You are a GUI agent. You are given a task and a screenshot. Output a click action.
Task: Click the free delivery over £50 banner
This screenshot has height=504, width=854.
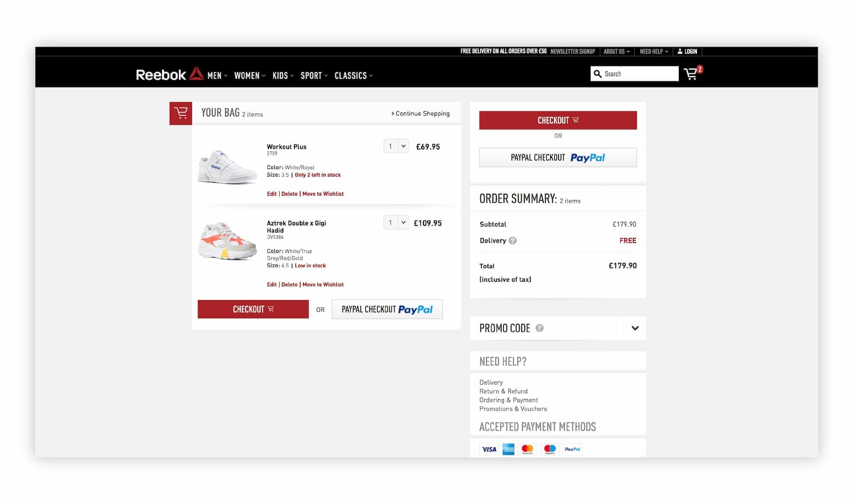pyautogui.click(x=504, y=52)
